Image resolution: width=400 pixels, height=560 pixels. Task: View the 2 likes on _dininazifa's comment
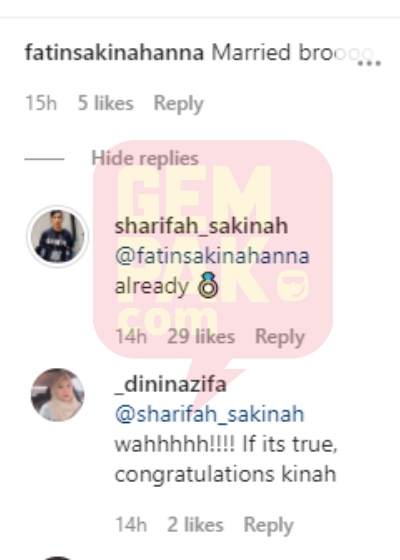tap(195, 525)
